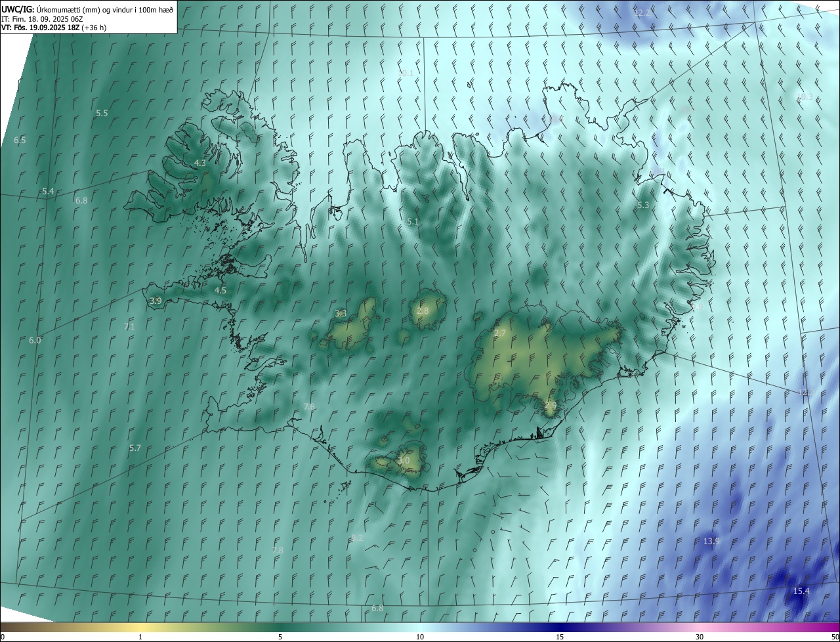
Task: Click the 6.0 value on the map
Action: (35, 341)
